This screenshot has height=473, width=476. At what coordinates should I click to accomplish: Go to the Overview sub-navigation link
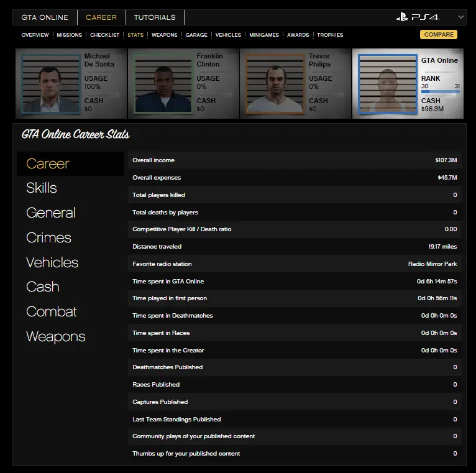[35, 35]
